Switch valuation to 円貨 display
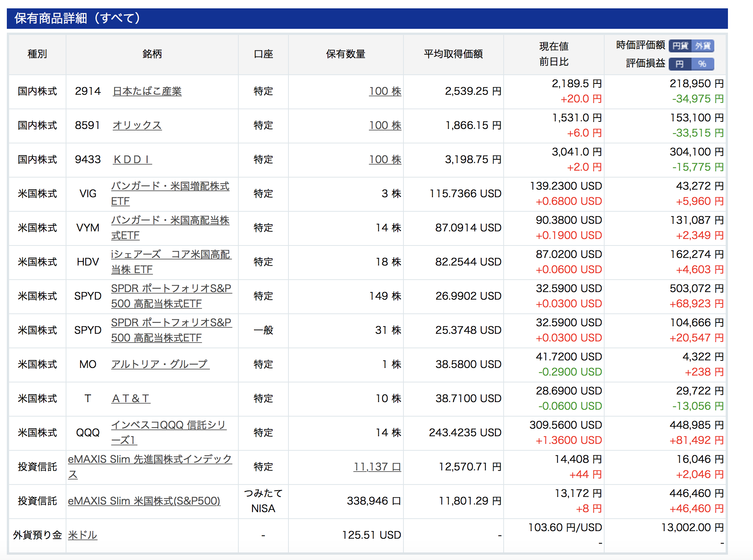The height and width of the screenshot is (560, 753). click(680, 46)
